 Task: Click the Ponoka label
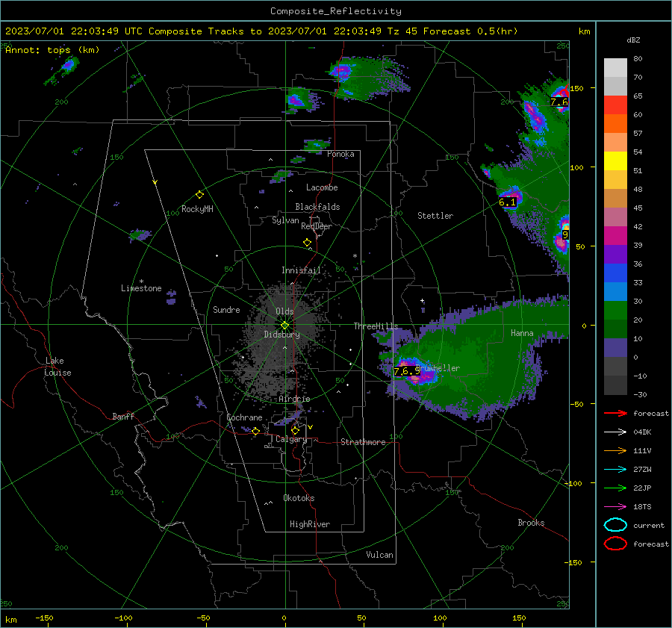click(x=340, y=154)
